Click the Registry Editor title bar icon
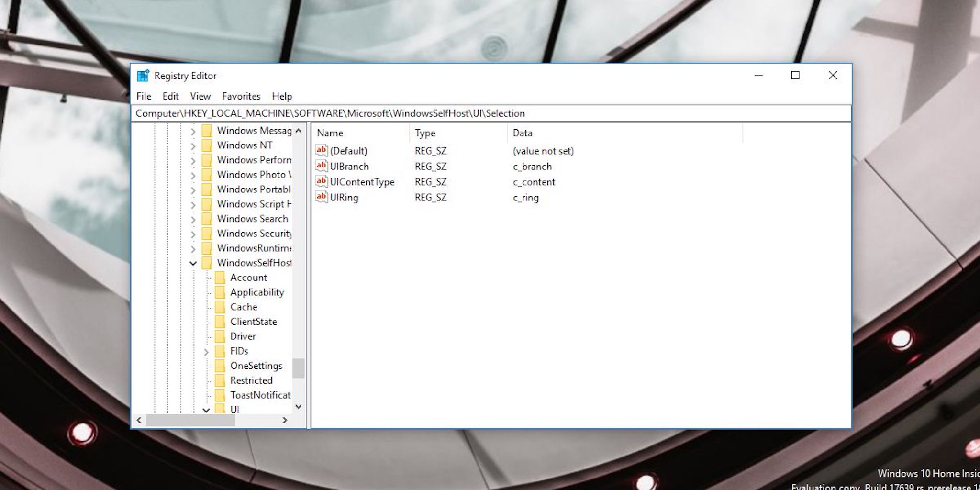The image size is (980, 490). point(143,76)
